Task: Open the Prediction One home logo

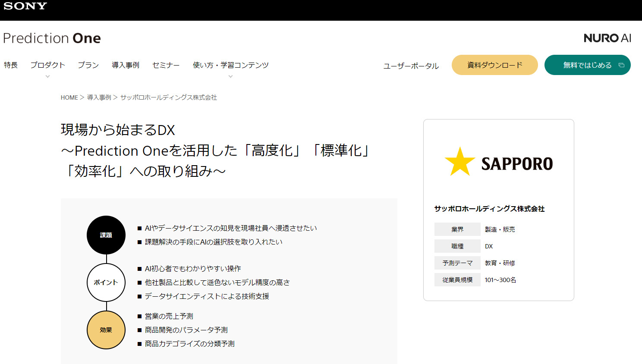Action: pyautogui.click(x=52, y=38)
